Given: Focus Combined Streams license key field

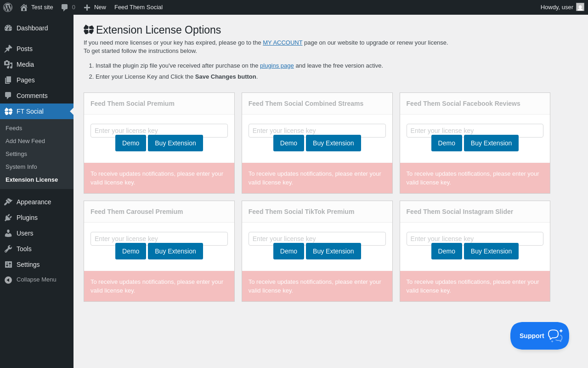Looking at the screenshot, I should click(x=317, y=130).
